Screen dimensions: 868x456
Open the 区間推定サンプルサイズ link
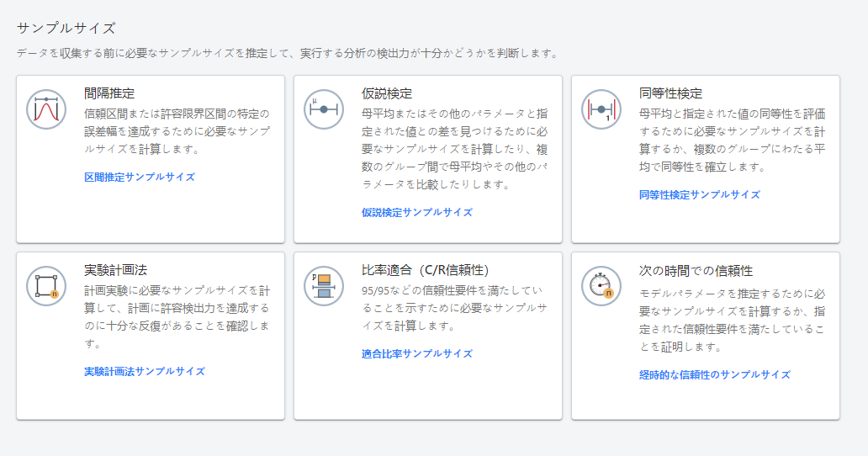click(140, 178)
